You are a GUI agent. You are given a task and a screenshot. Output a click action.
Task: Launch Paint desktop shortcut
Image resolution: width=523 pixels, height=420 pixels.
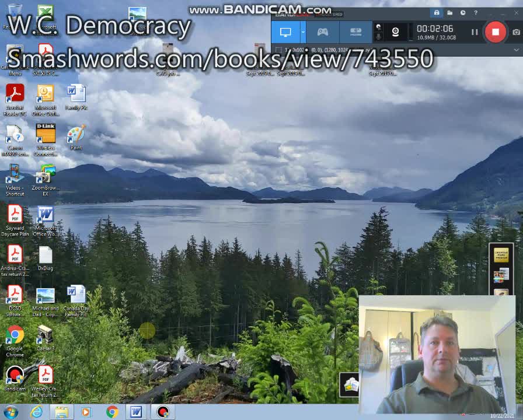76,137
